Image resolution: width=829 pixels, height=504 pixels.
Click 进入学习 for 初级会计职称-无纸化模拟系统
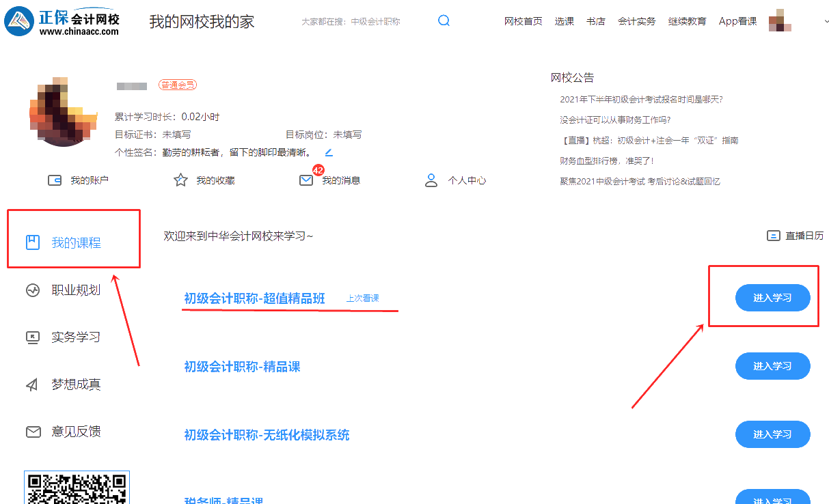click(x=772, y=434)
